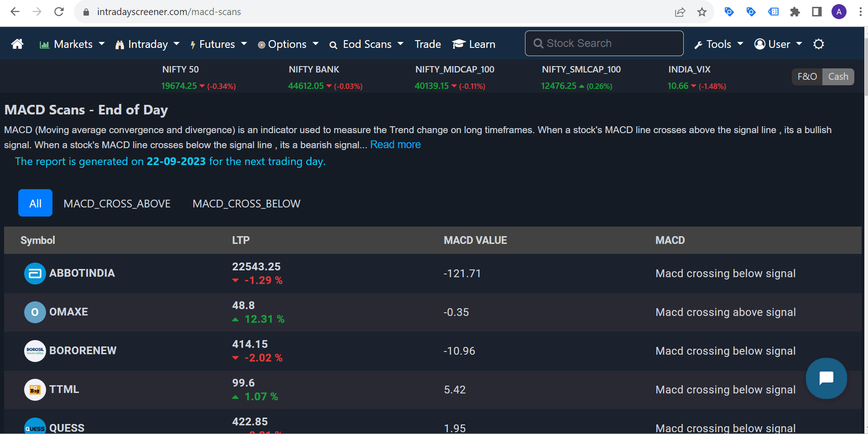This screenshot has height=434, width=868.
Task: Open the Eod Scans dropdown menu
Action: point(367,44)
